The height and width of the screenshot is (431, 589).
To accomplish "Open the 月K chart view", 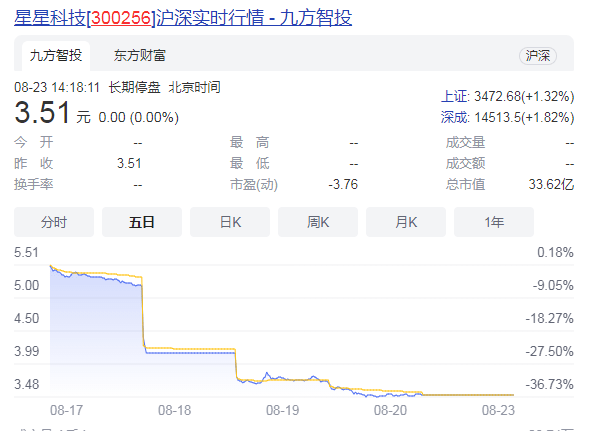I will point(406,222).
